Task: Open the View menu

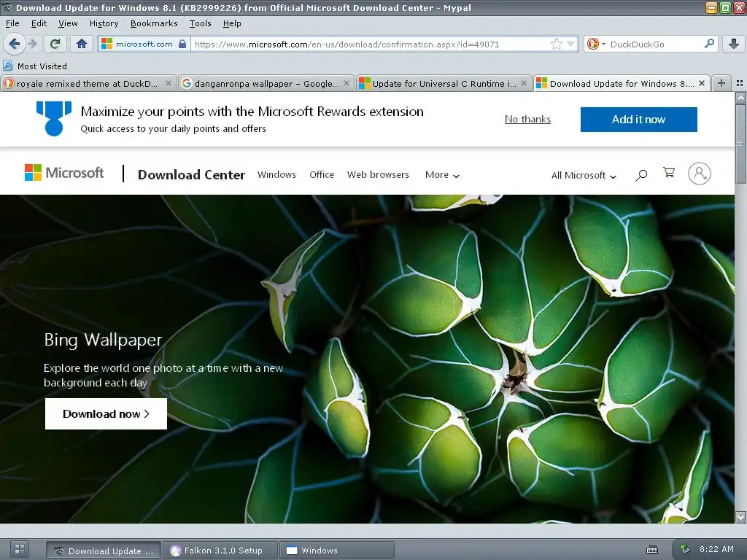Action: click(x=68, y=23)
